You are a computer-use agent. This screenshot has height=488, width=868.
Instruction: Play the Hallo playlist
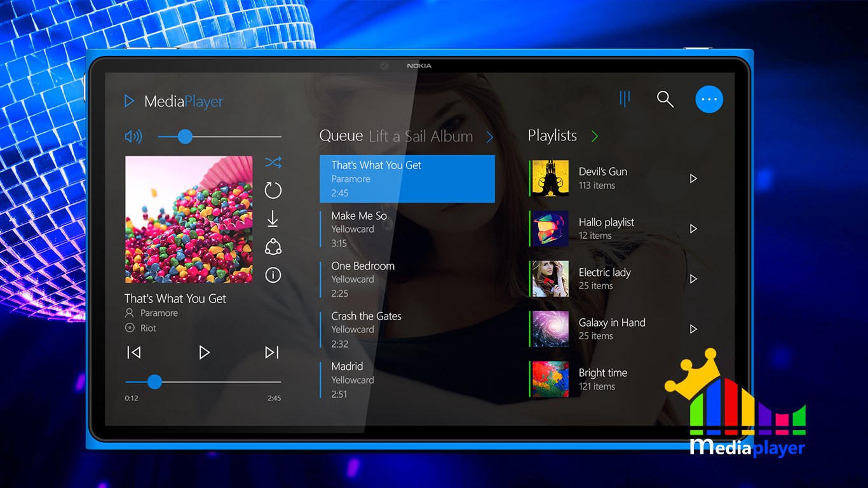point(693,229)
